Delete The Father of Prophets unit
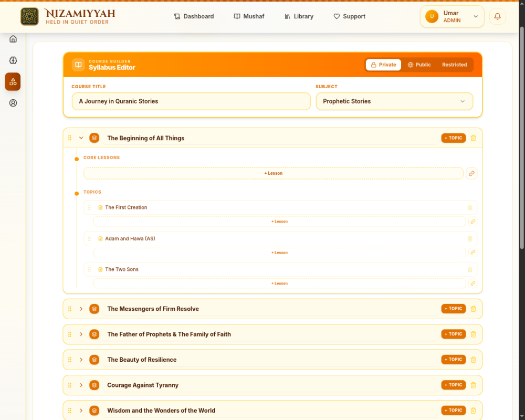Screen dimensions: 525x420 click(x=473, y=334)
